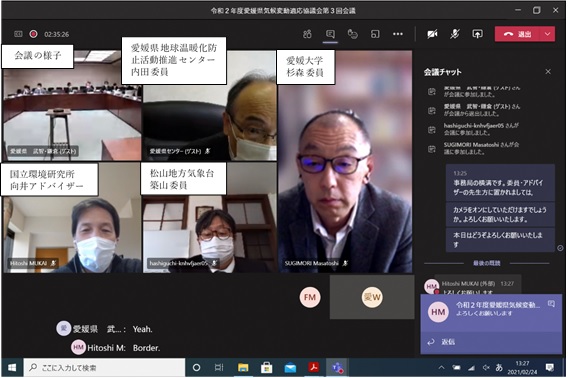
Task: Click the taskbar search box
Action: pos(104,368)
